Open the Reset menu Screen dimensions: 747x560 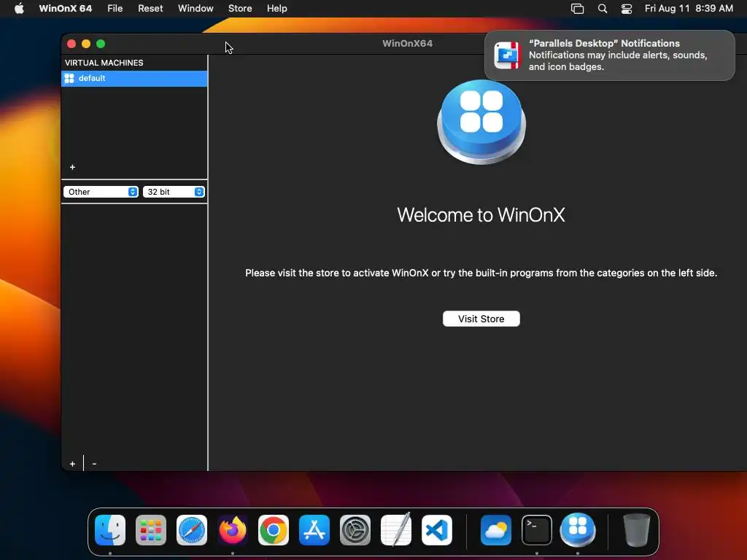click(x=150, y=9)
